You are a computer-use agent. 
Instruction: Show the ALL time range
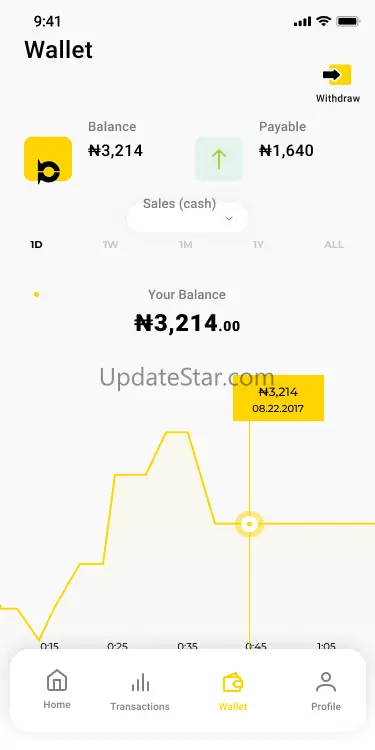[x=334, y=245]
